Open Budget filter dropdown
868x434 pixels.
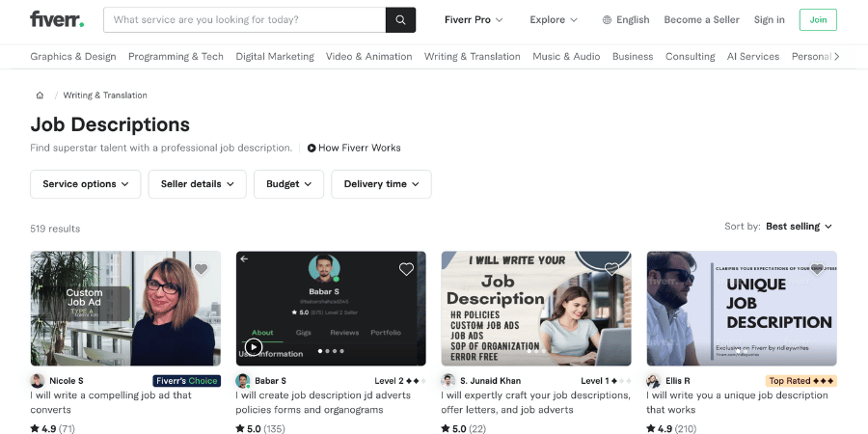click(x=289, y=184)
